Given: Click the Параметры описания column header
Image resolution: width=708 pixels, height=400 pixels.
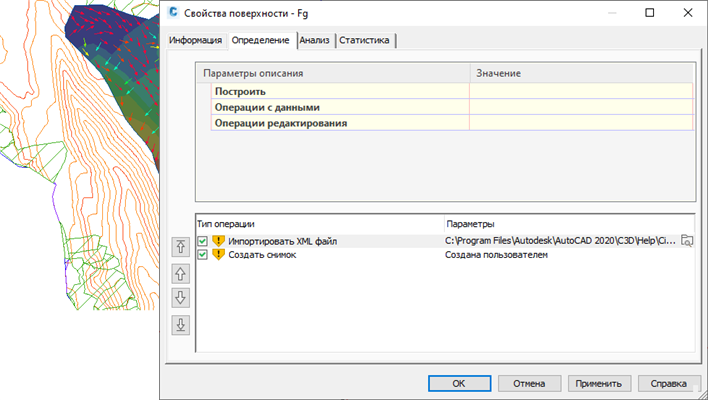Looking at the screenshot, I should coord(333,73).
